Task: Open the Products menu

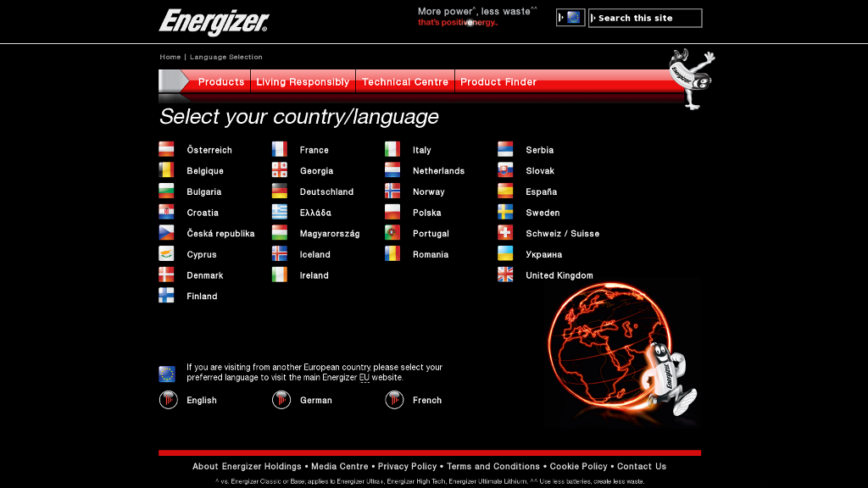Action: tap(221, 82)
